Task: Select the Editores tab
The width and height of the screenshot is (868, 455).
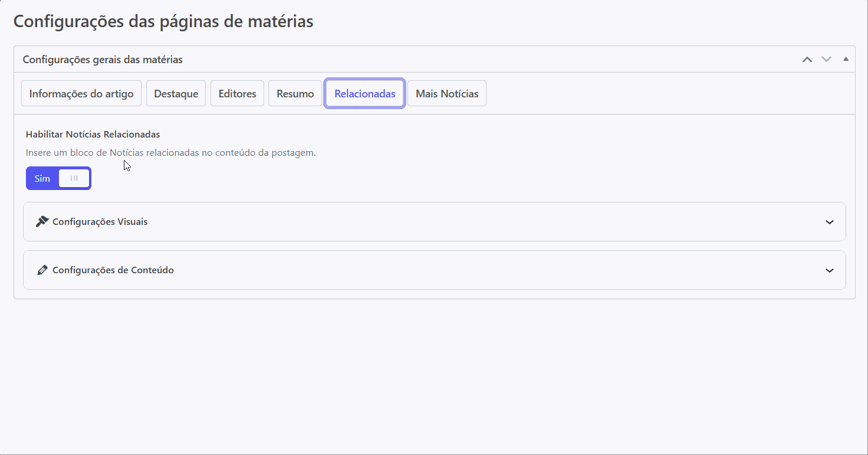Action: point(237,94)
